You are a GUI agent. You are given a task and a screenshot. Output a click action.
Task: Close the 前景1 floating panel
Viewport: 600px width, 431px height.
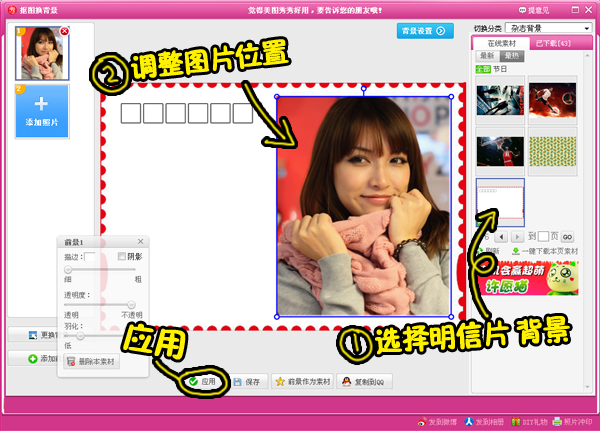(x=140, y=241)
